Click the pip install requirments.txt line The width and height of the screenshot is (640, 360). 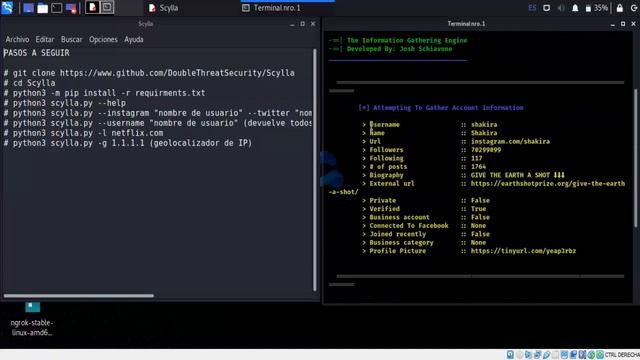click(x=104, y=93)
